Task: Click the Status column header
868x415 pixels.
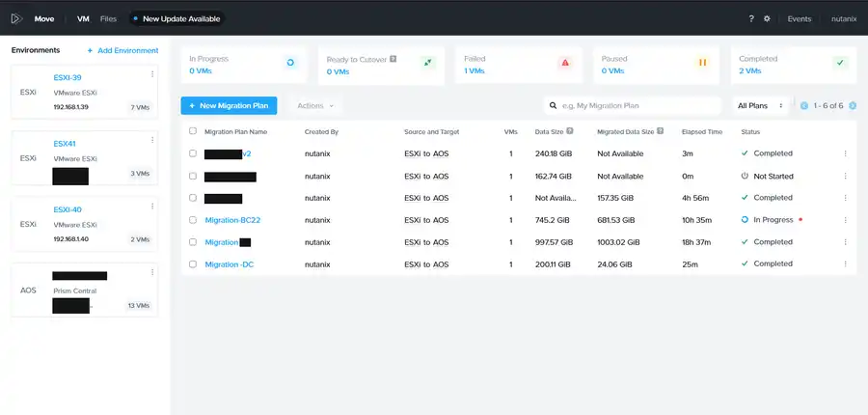Action: click(750, 132)
